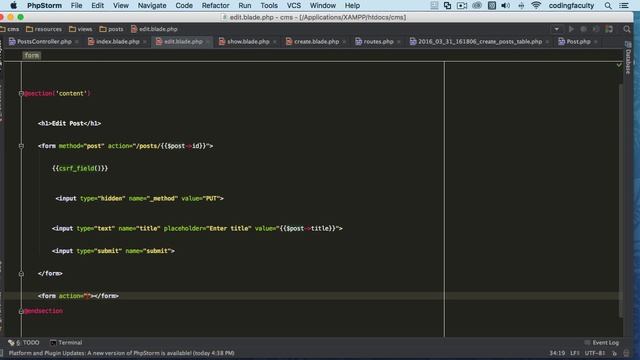Screen dimensions: 640x360
Task: Toggle fold marker at closing form tag
Action: (x=21, y=274)
